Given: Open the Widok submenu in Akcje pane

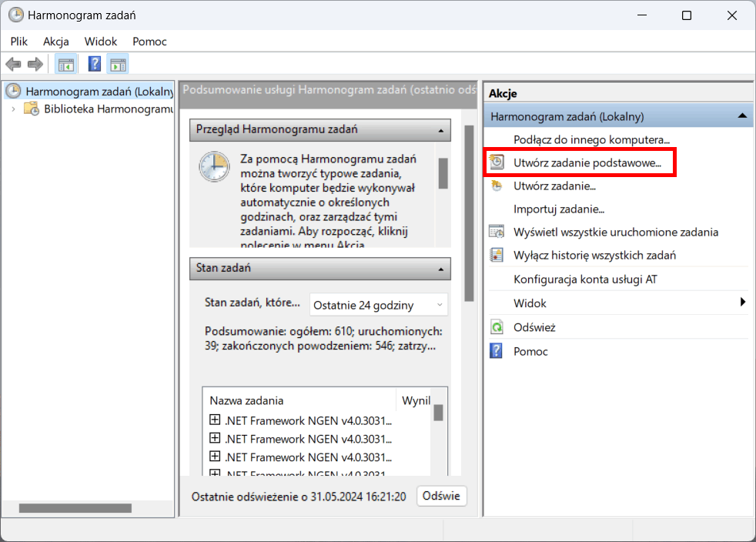Looking at the screenshot, I should (743, 303).
